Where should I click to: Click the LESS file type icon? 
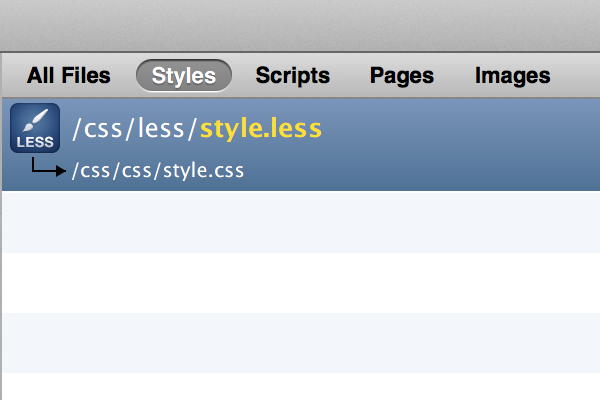(x=35, y=128)
